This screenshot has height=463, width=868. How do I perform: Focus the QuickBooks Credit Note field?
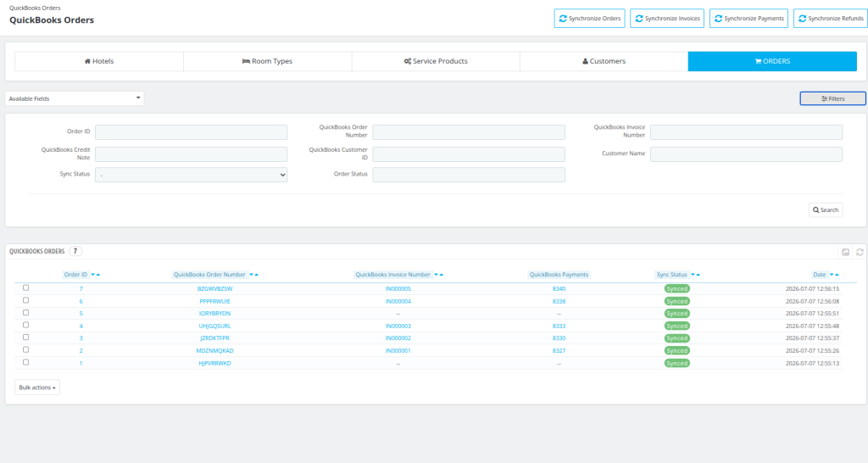191,154
